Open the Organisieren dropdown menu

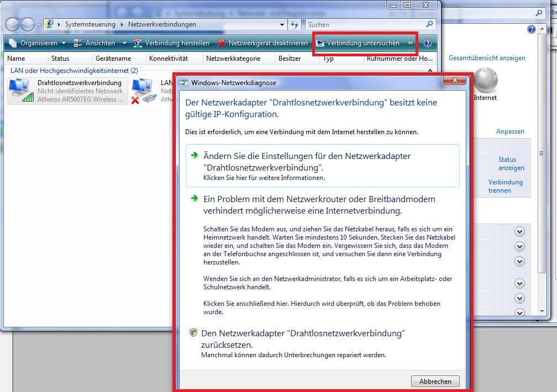click(x=38, y=43)
